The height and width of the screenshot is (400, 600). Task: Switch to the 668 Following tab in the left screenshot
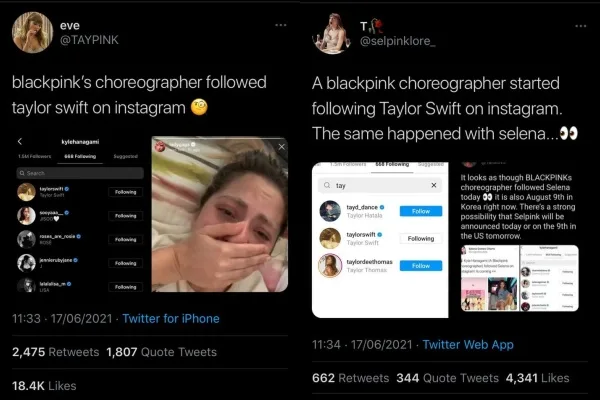tap(83, 158)
